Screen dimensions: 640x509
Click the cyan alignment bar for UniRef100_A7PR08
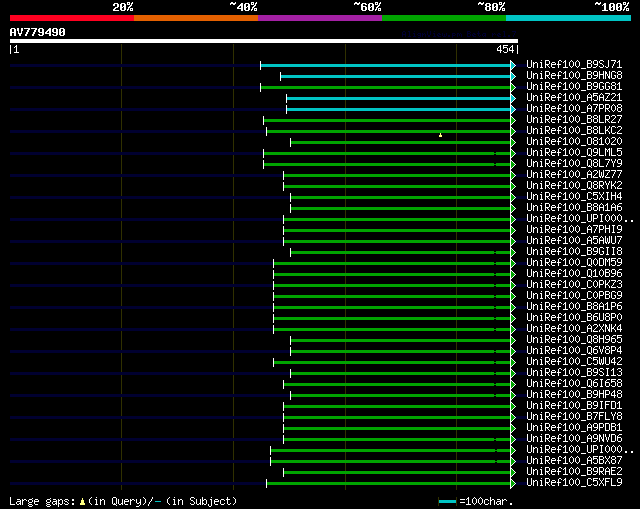point(398,109)
